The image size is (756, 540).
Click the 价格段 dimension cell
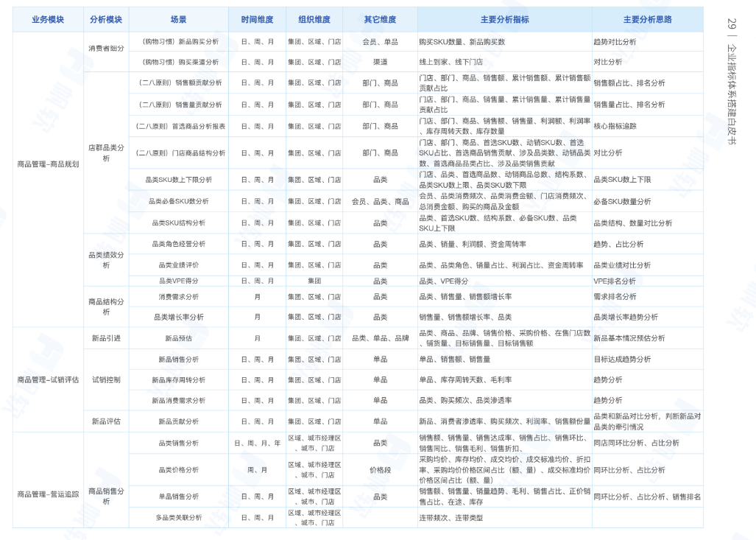(380, 469)
